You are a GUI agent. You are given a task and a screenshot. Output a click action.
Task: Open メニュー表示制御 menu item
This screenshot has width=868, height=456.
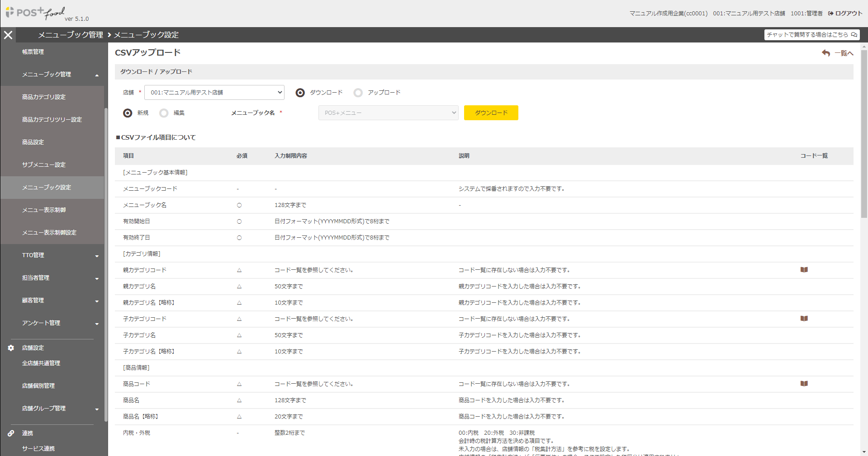pyautogui.click(x=52, y=210)
